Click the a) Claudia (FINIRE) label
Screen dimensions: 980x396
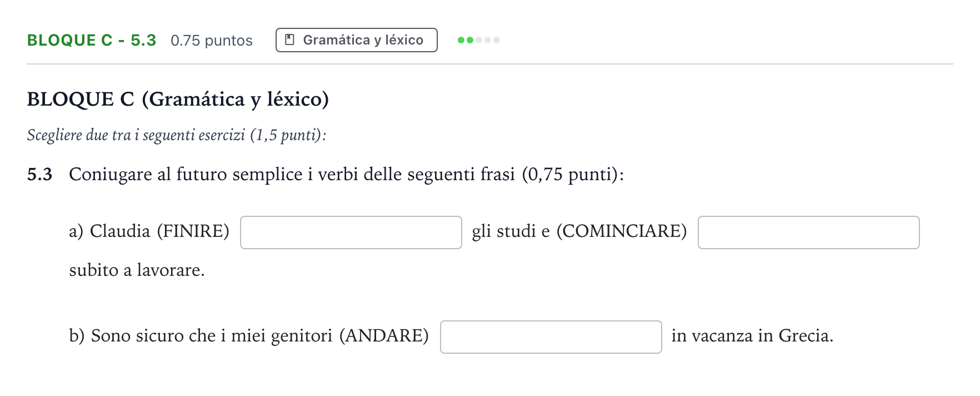[149, 231]
